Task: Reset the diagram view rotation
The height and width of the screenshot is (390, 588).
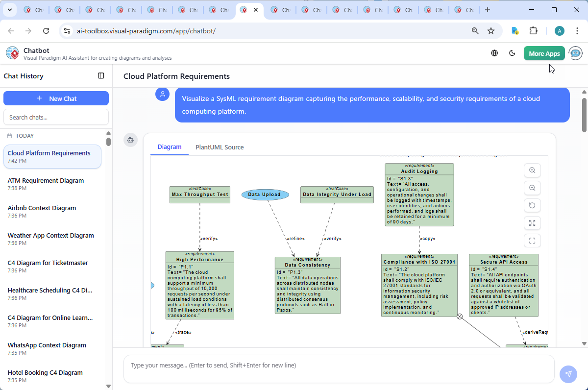Action: pos(532,205)
